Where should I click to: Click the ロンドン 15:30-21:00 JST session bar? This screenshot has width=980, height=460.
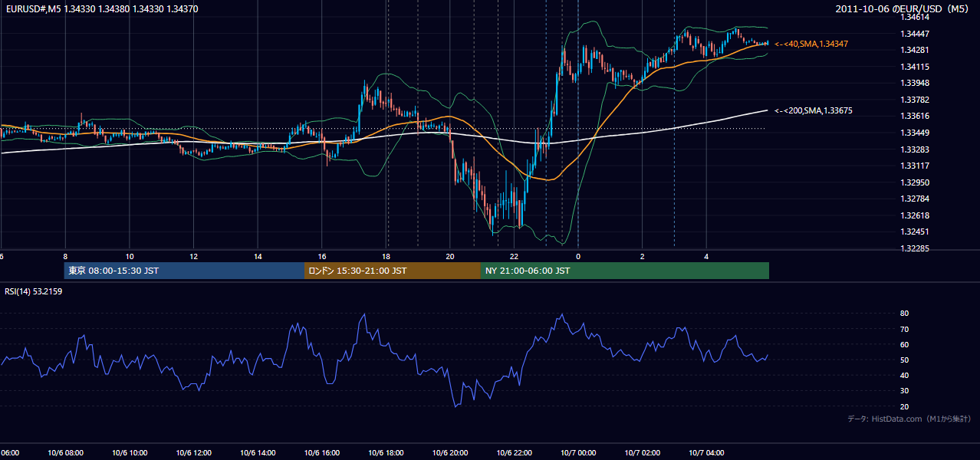coord(393,271)
